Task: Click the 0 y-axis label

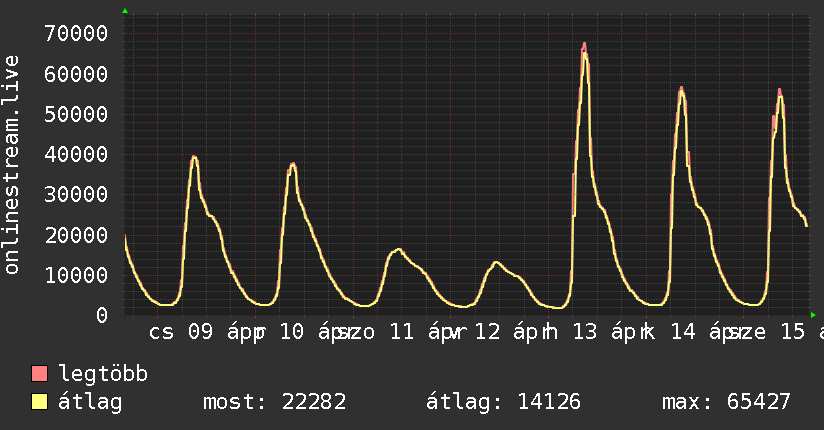Action: pos(102,315)
